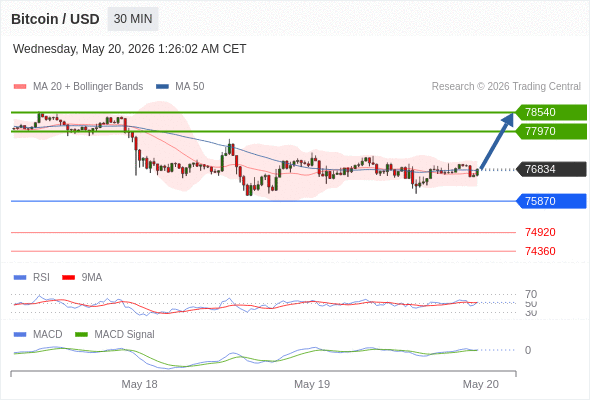Click the Bitcoin / USD chart title
Screen dimensions: 590x400
pos(55,19)
